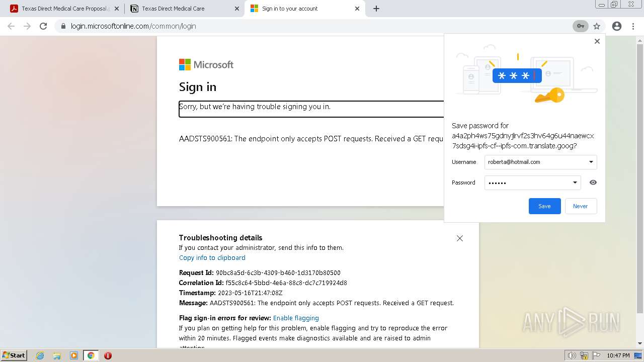This screenshot has width=644, height=362.
Task: Close the Notion Texas Direct Medical Care tab
Action: (236, 9)
